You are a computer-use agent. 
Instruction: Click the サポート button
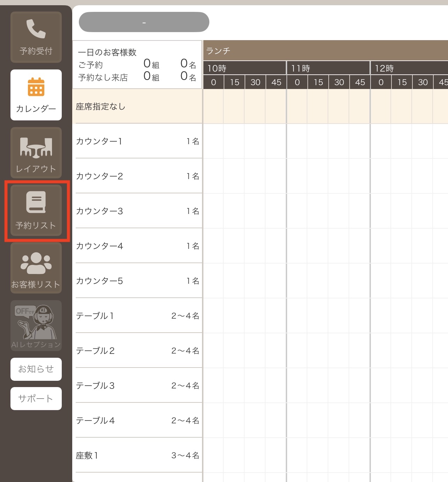36,399
